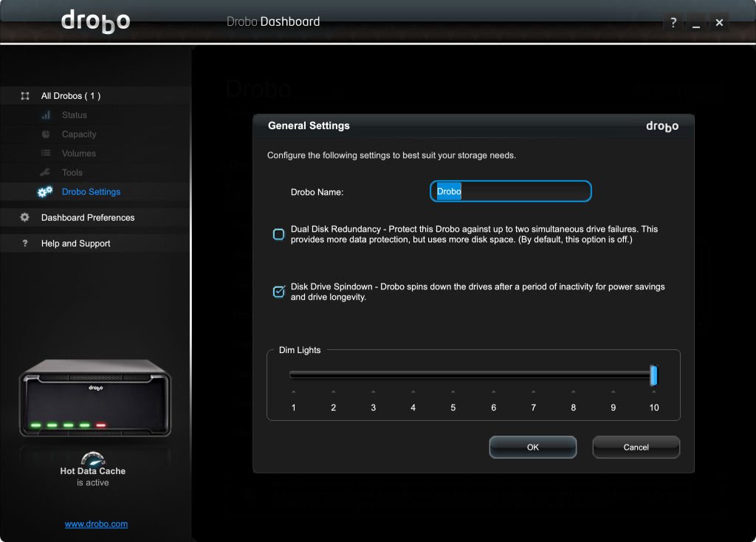Click the Tools wrench icon
The height and width of the screenshot is (542, 756).
[x=45, y=172]
